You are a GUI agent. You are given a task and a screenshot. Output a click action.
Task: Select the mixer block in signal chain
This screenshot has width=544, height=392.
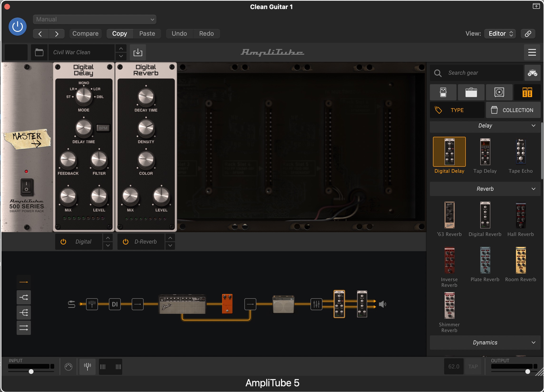point(316,304)
